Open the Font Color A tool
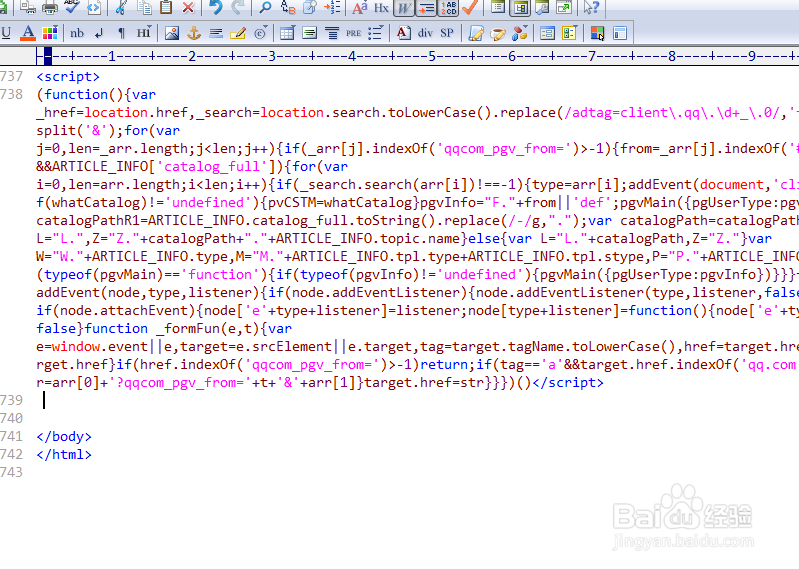Viewport: 799px width, 569px height. (x=28, y=33)
